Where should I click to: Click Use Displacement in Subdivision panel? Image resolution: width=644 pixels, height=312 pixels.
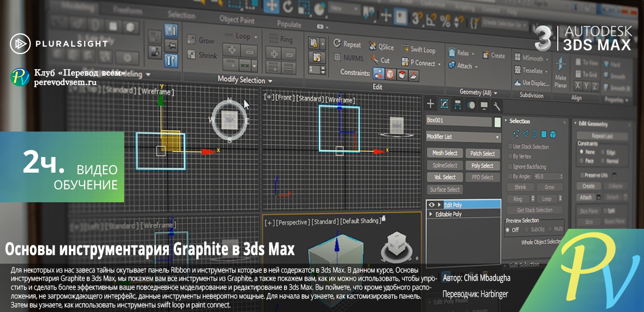532,83
